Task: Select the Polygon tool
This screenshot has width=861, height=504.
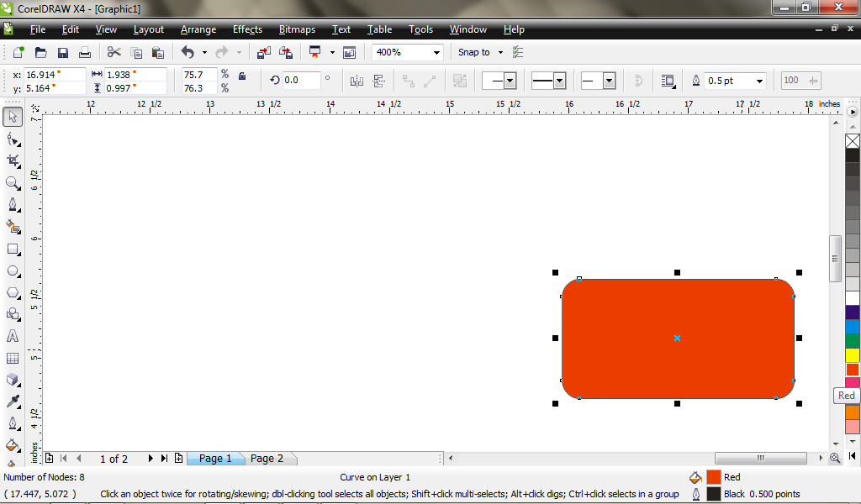Action: tap(13, 292)
